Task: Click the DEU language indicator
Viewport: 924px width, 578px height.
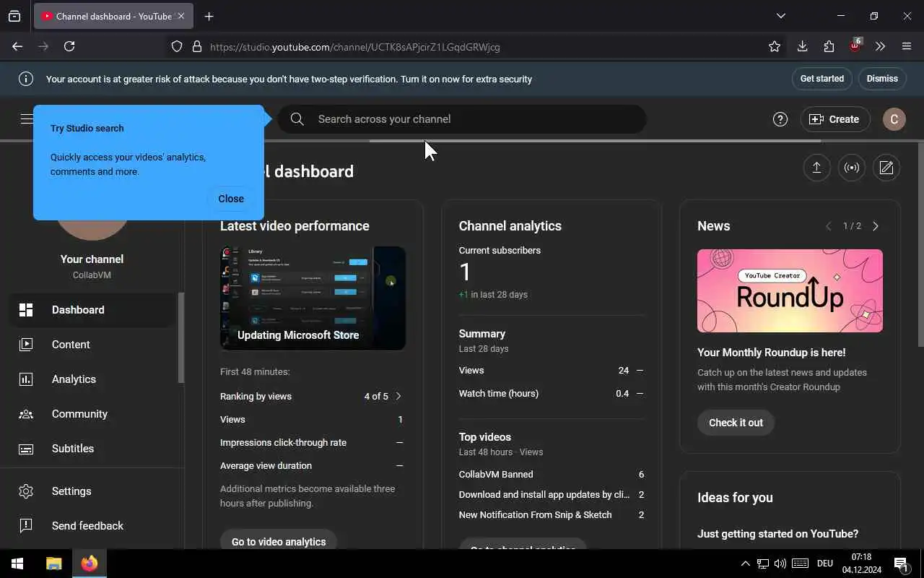Action: click(x=825, y=564)
